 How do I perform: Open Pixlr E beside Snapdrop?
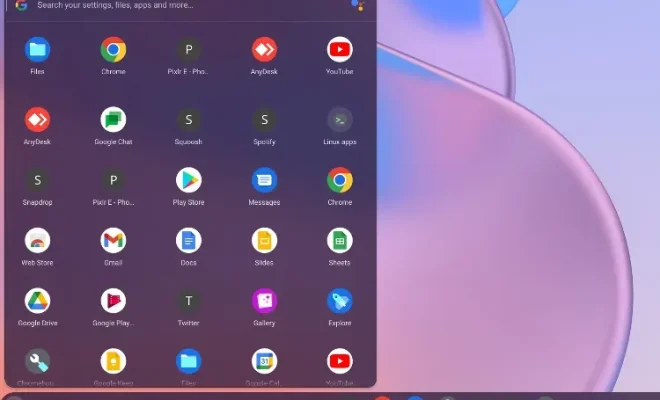[113, 180]
